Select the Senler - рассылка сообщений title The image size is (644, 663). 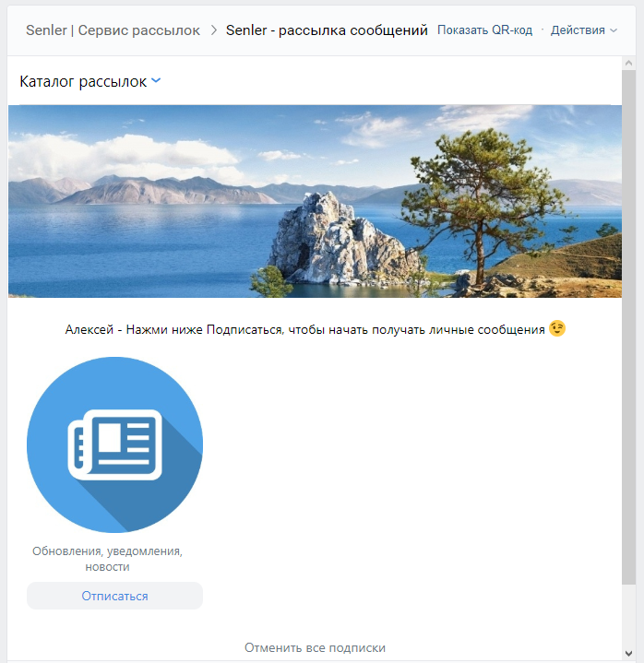tap(327, 30)
